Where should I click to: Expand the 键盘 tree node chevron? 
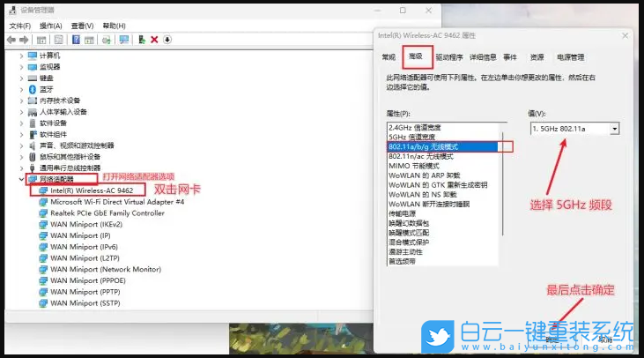(21, 78)
